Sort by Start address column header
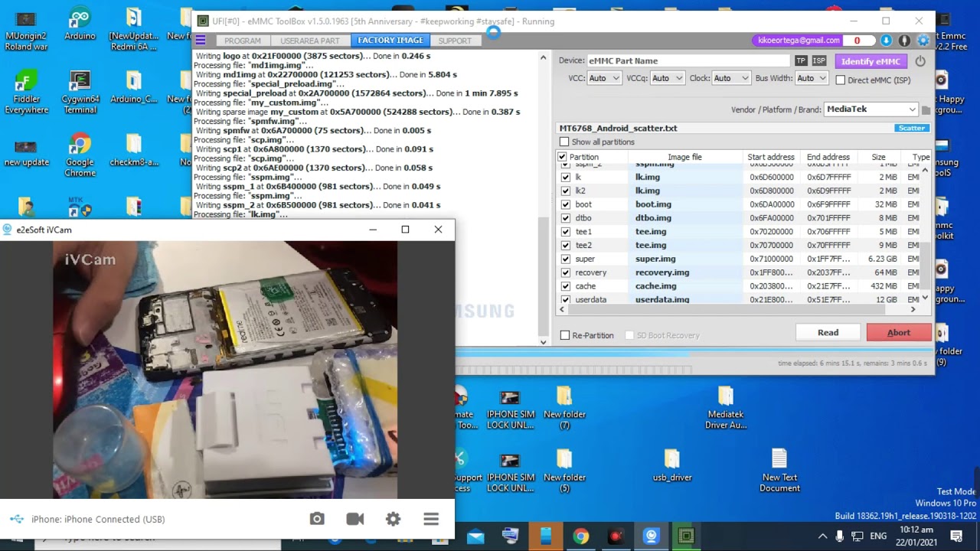 point(770,157)
